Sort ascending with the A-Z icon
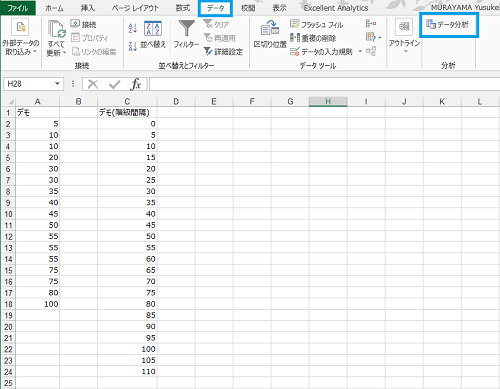Screen dimensions: 500x389 click(133, 28)
